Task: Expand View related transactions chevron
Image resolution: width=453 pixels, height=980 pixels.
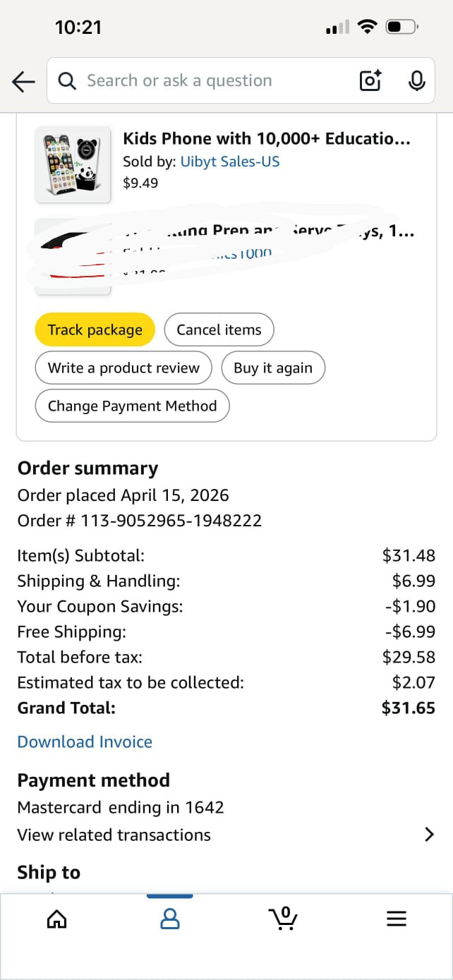Action: (x=429, y=835)
